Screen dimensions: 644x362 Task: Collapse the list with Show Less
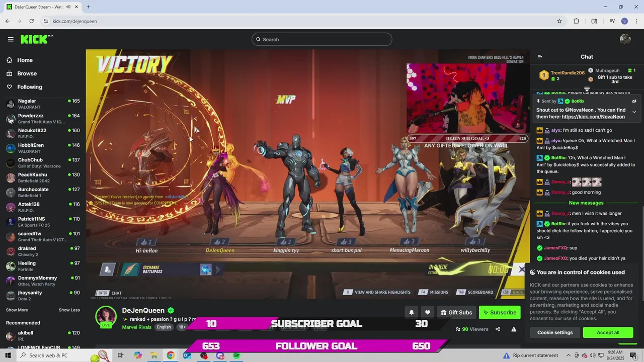pos(69,310)
